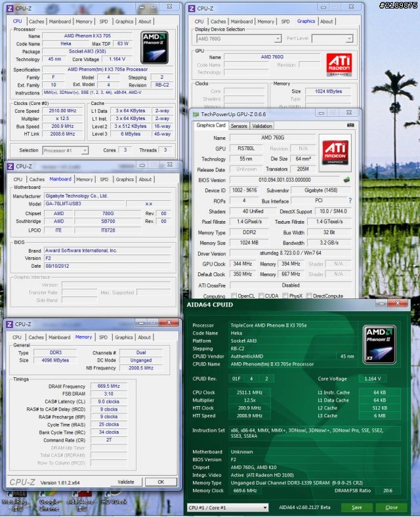Click AMD Phenom II logo in CPU-Z CPU window
Viewport: 420px width, 517px height.
tap(154, 47)
